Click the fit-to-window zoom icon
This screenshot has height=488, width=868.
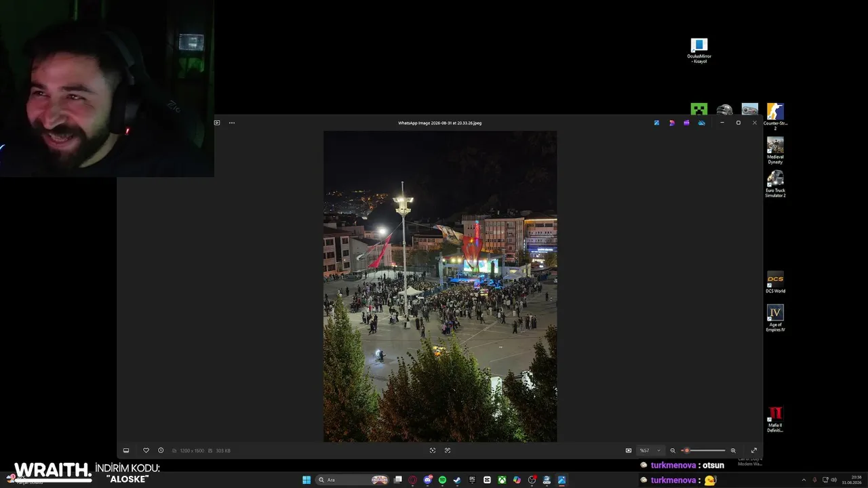point(629,451)
